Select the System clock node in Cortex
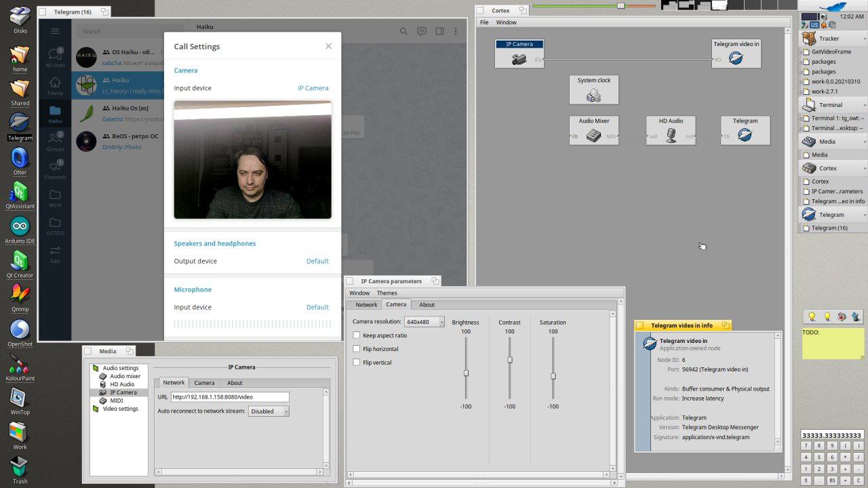Viewport: 868px width, 488px height. 594,89
